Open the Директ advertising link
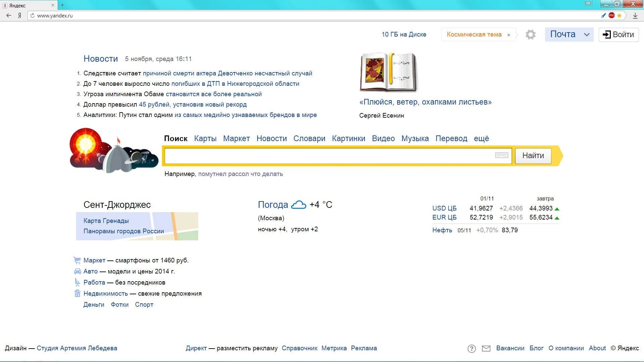The image size is (644, 362). 196,348
